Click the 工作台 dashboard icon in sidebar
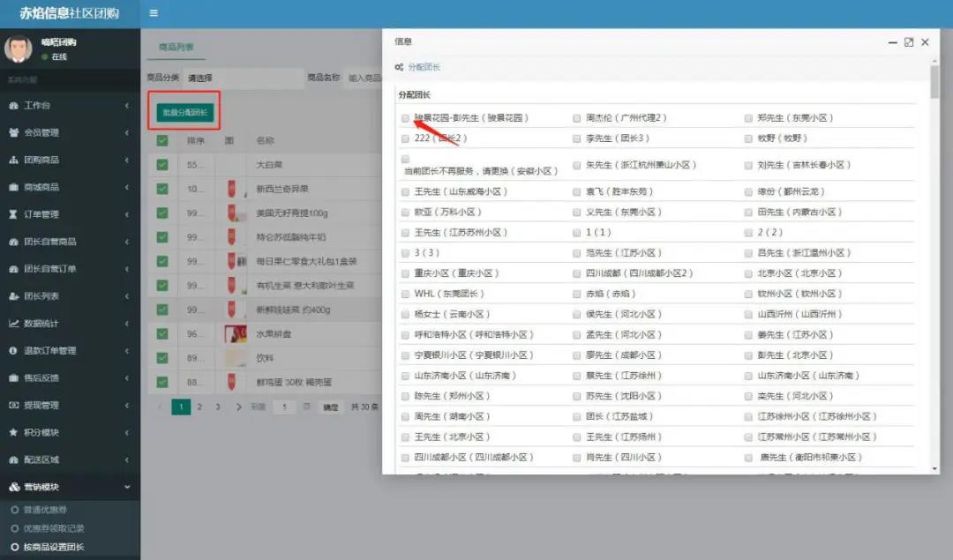The image size is (953, 560). point(14,106)
